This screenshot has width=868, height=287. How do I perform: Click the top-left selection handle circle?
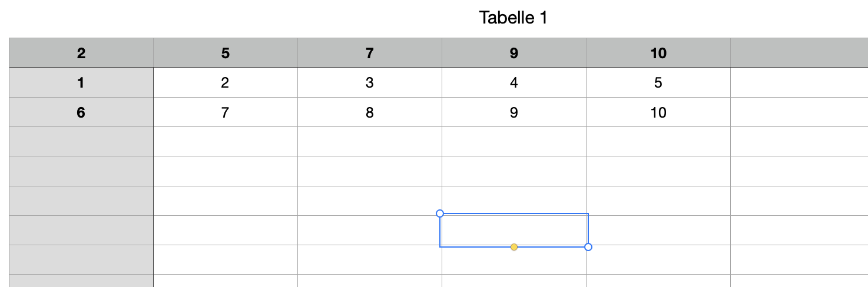440,213
